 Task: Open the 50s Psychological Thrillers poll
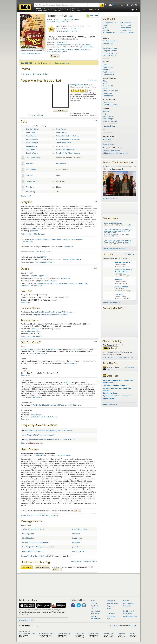click(115, 385)
